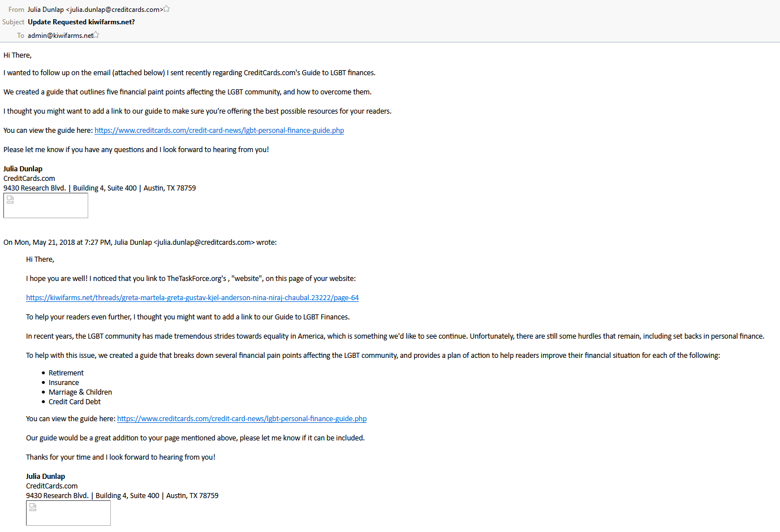The image size is (780, 532).
Task: Click the 'Credit Card Debt' bullet item
Action: [75, 402]
